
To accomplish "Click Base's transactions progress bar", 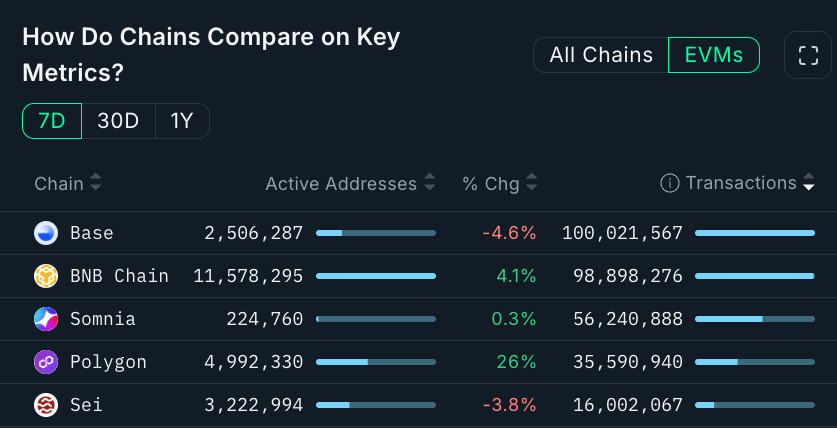I will [754, 233].
